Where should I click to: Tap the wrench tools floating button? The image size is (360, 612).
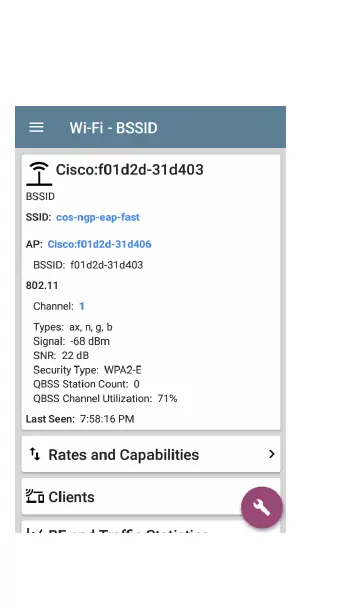(262, 507)
